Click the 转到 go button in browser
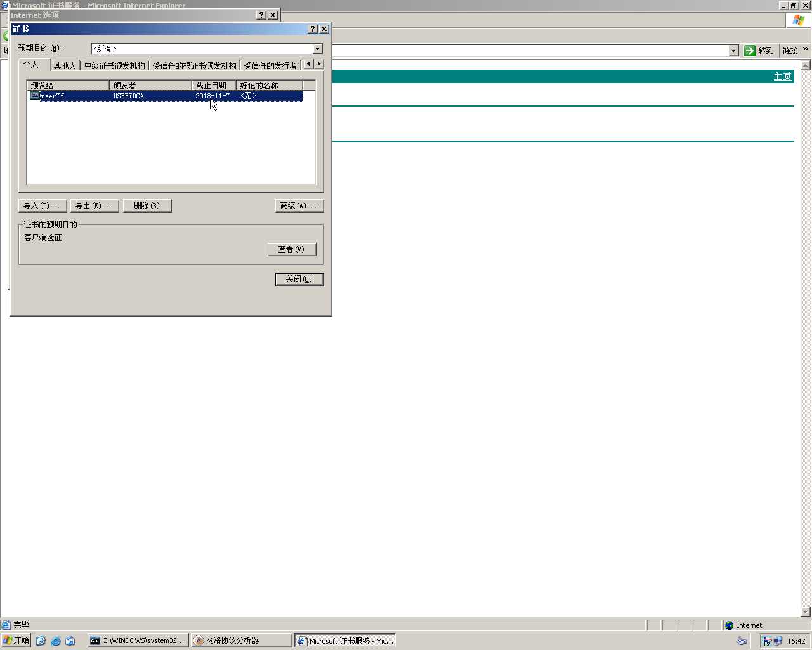Image resolution: width=812 pixels, height=650 pixels. (759, 51)
